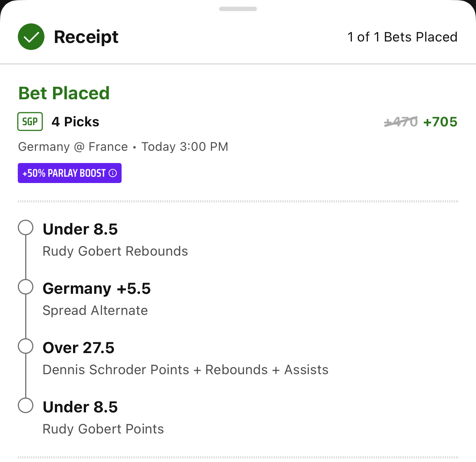Click the circle marker beside Rudy Gobert Points pick
476x462 pixels.
click(x=25, y=405)
